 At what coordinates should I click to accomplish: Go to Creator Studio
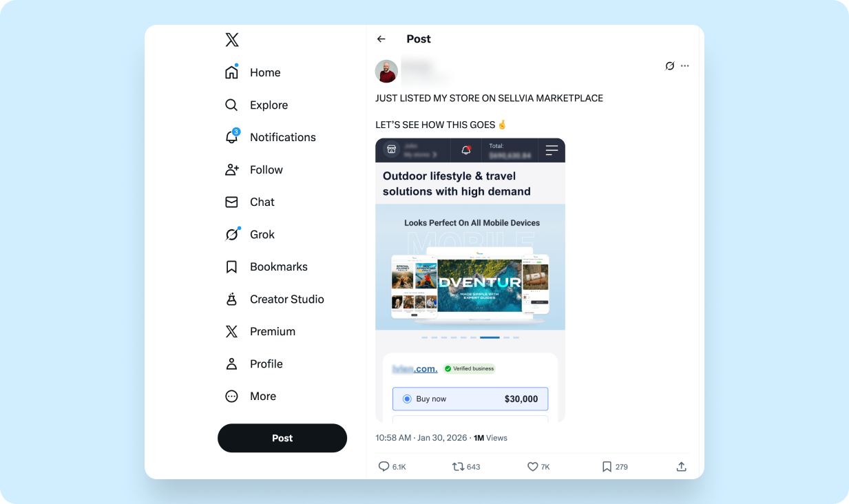click(x=274, y=299)
